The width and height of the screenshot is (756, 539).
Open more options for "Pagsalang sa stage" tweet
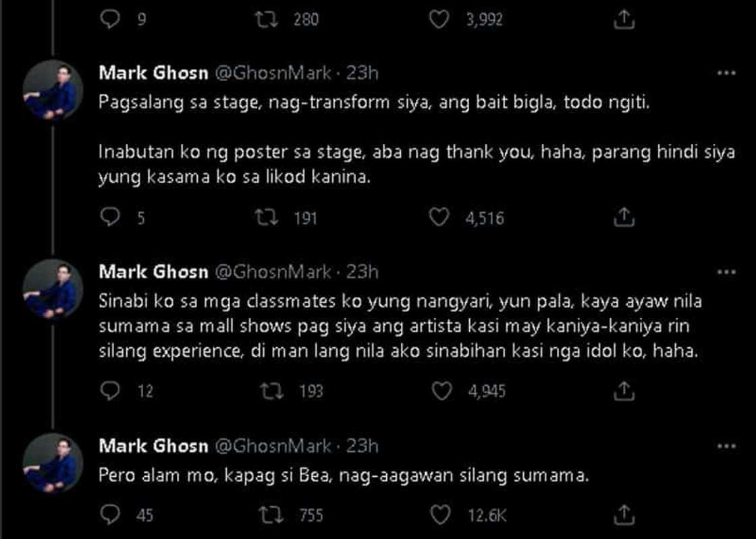[x=726, y=73]
